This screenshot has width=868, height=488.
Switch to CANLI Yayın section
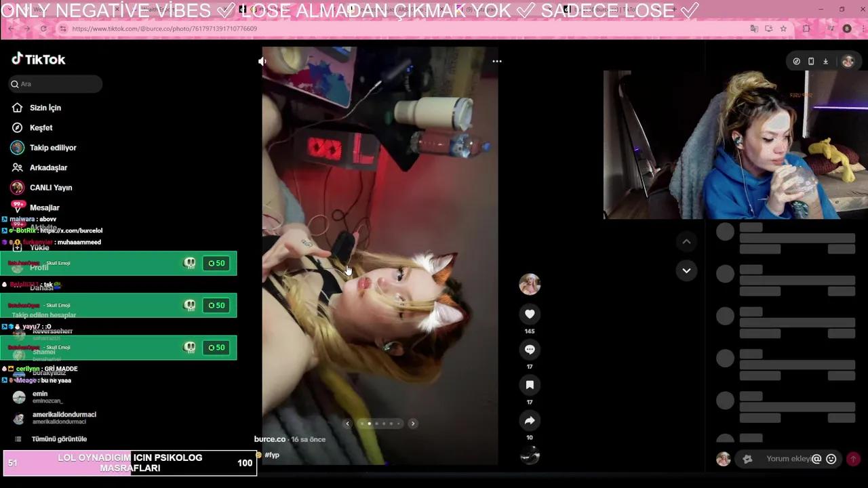click(x=51, y=187)
